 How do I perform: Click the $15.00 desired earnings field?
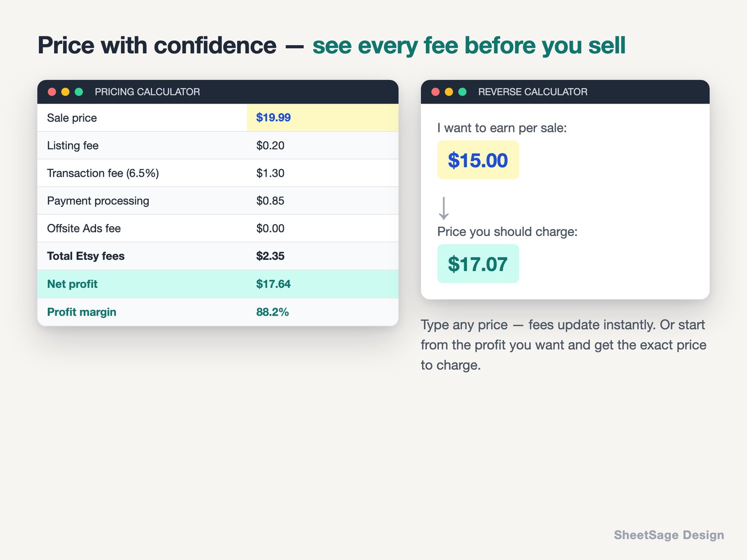[478, 160]
